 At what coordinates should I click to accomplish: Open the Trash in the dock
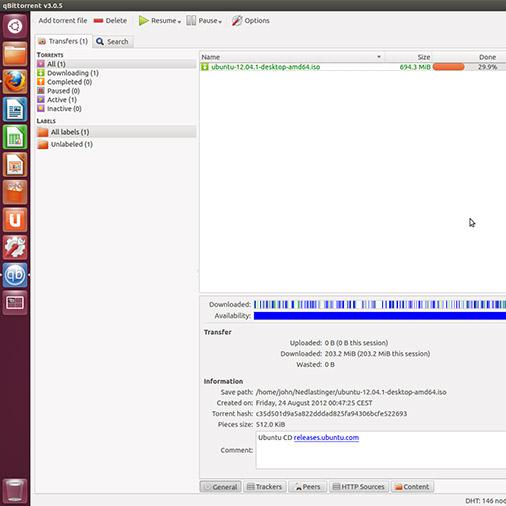[x=15, y=490]
